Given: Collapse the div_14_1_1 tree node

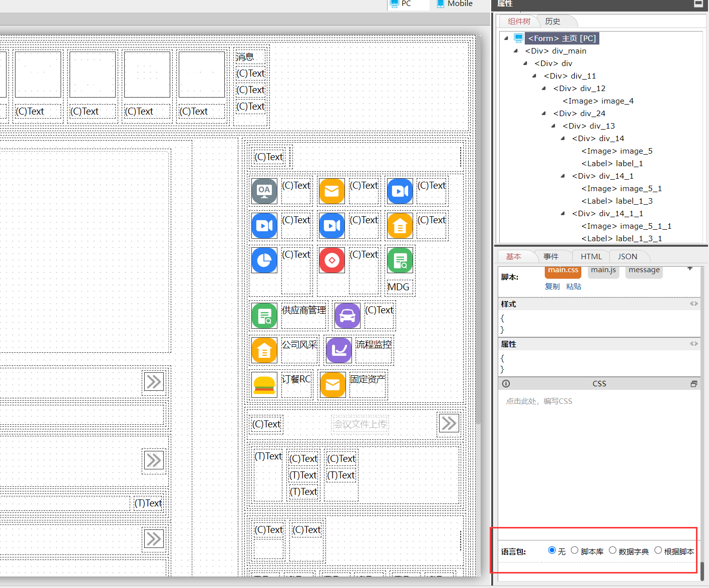Looking at the screenshot, I should pos(563,213).
